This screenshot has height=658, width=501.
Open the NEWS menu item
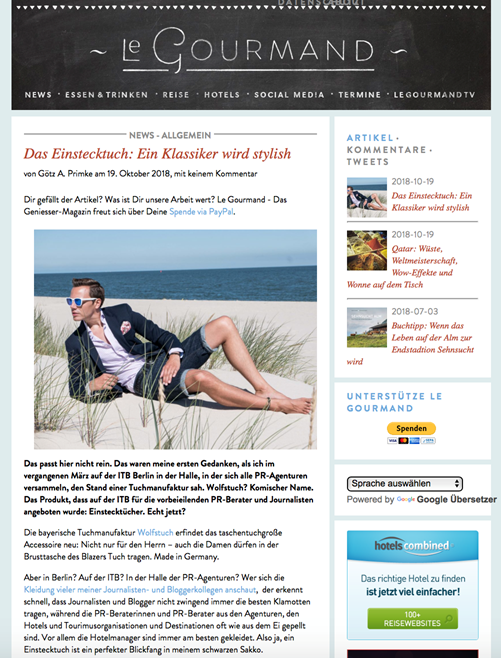click(38, 95)
